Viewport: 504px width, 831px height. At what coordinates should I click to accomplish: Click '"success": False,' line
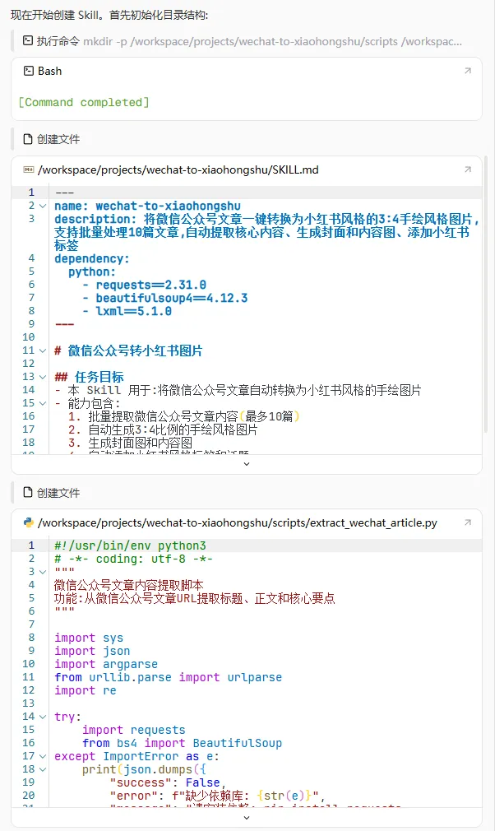[x=169, y=782]
